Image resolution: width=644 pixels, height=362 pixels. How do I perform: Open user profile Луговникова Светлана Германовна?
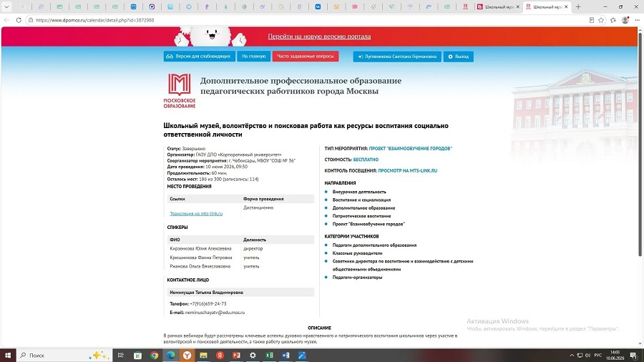(x=397, y=57)
